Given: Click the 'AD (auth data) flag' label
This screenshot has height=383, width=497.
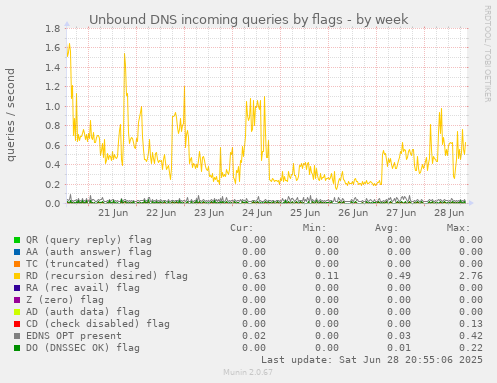Looking at the screenshot, I should point(83,312).
